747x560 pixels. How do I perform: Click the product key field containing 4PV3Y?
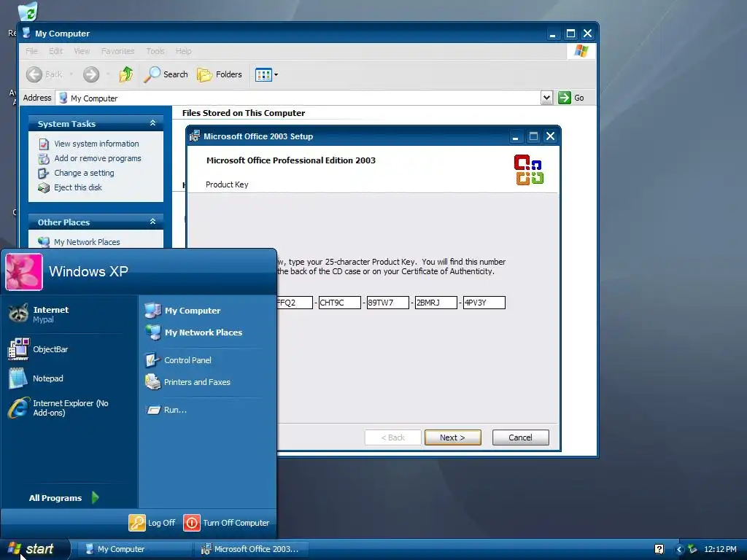(x=484, y=303)
